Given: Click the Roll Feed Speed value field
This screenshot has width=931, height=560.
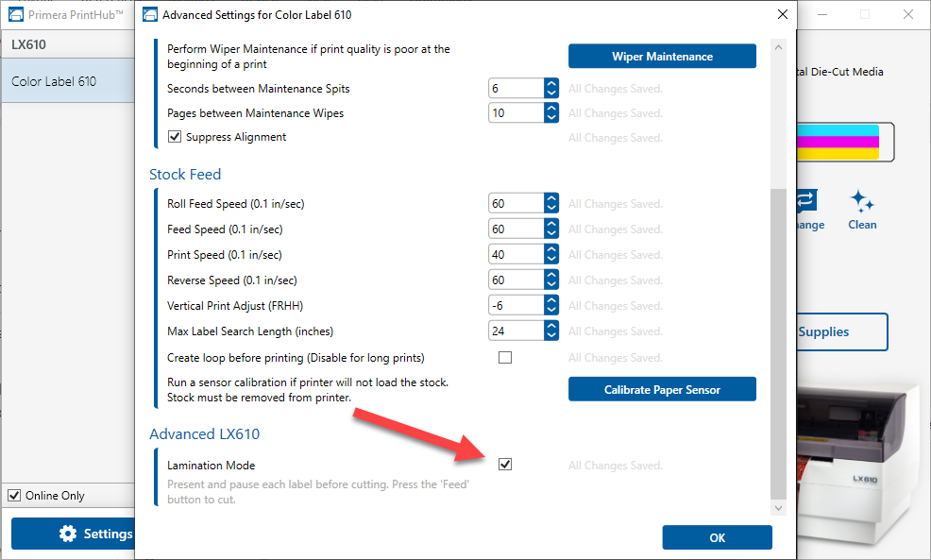Looking at the screenshot, I should click(516, 204).
